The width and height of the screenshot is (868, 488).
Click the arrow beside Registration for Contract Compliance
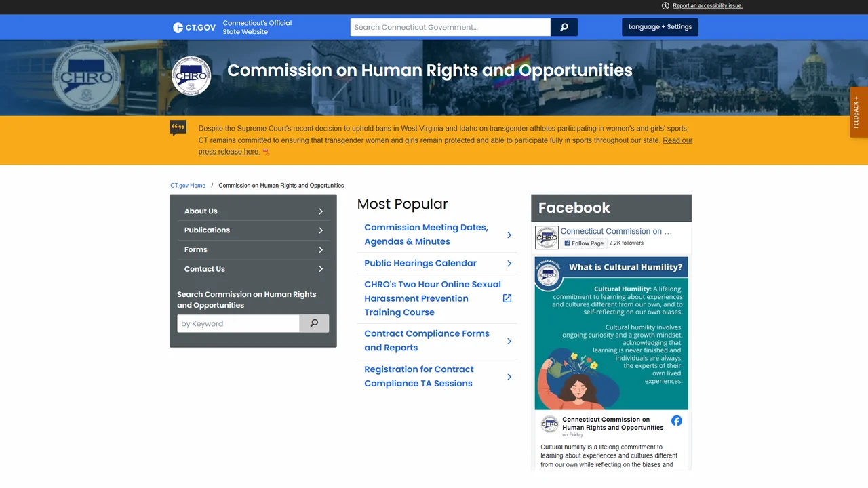(509, 376)
